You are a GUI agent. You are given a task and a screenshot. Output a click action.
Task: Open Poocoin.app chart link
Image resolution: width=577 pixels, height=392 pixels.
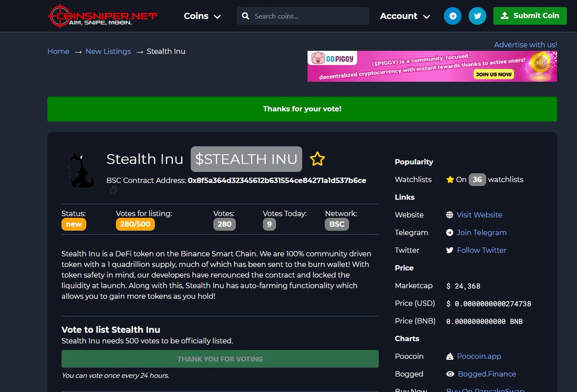pyautogui.click(x=479, y=356)
